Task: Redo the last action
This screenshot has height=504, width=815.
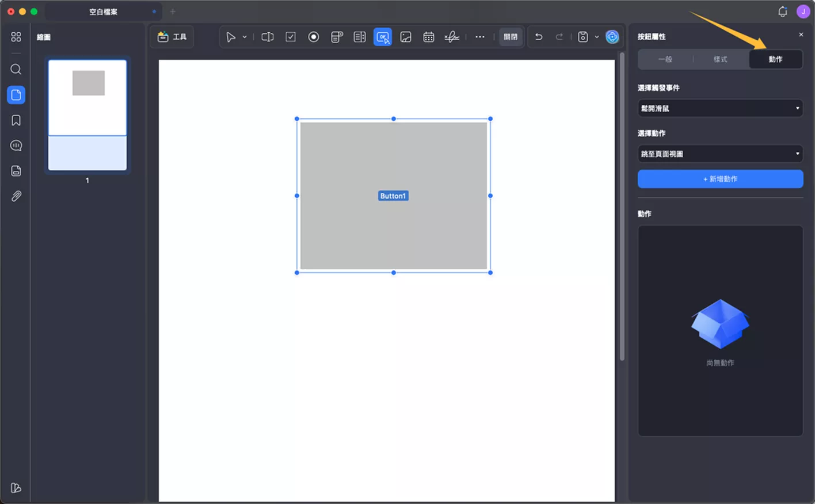Action: (x=559, y=37)
